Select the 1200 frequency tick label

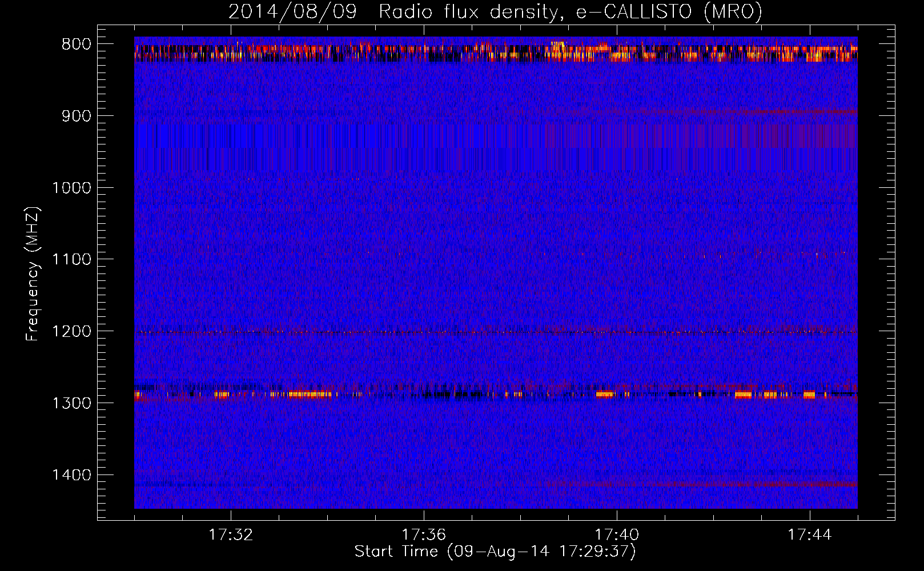pos(72,332)
